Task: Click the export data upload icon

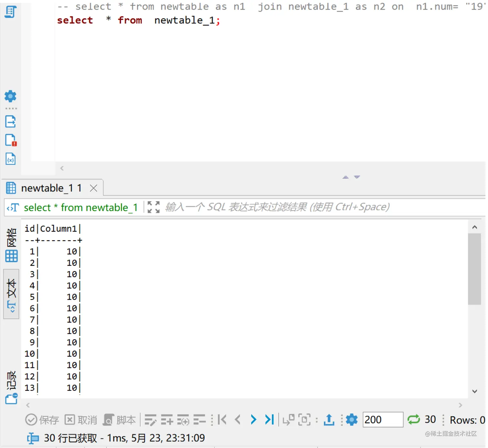Action: pyautogui.click(x=329, y=420)
